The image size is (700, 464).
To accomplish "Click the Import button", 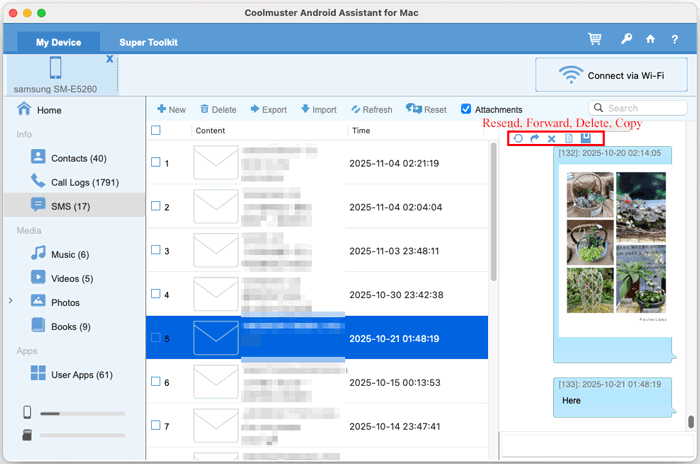I will click(319, 109).
